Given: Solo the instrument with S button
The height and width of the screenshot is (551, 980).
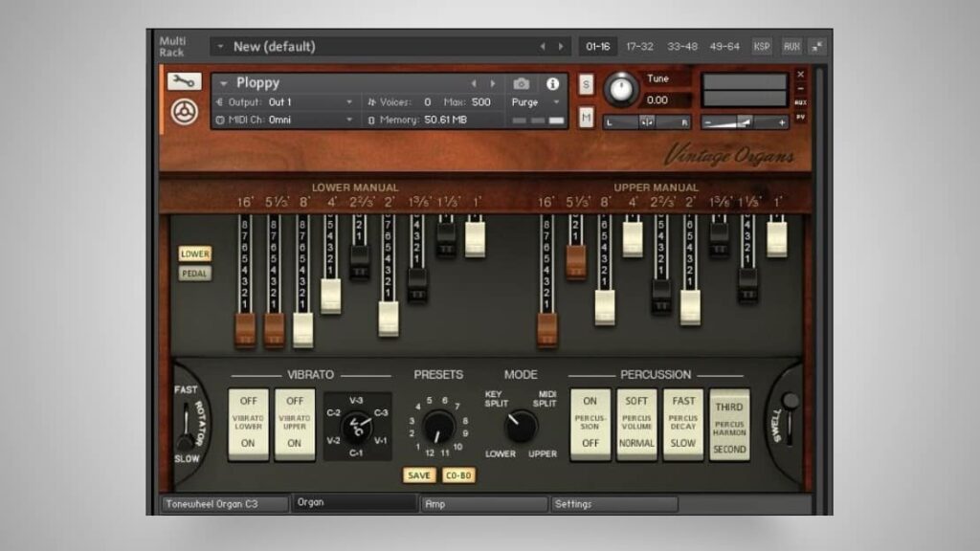Looking at the screenshot, I should click(x=587, y=84).
